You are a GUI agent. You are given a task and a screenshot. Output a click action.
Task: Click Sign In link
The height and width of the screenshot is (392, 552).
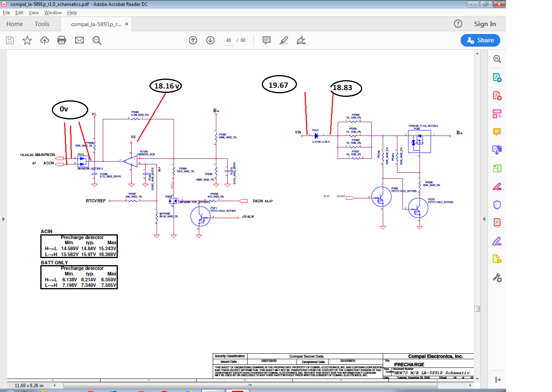485,24
